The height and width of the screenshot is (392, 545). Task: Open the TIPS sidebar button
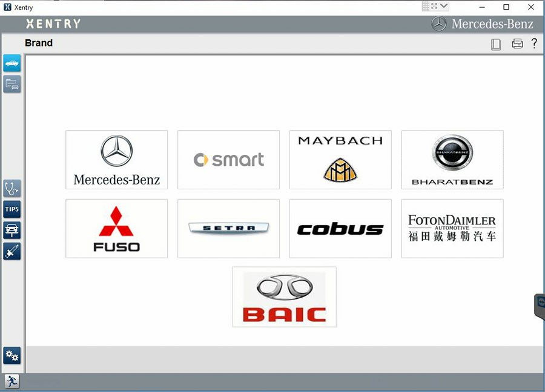[x=12, y=209]
